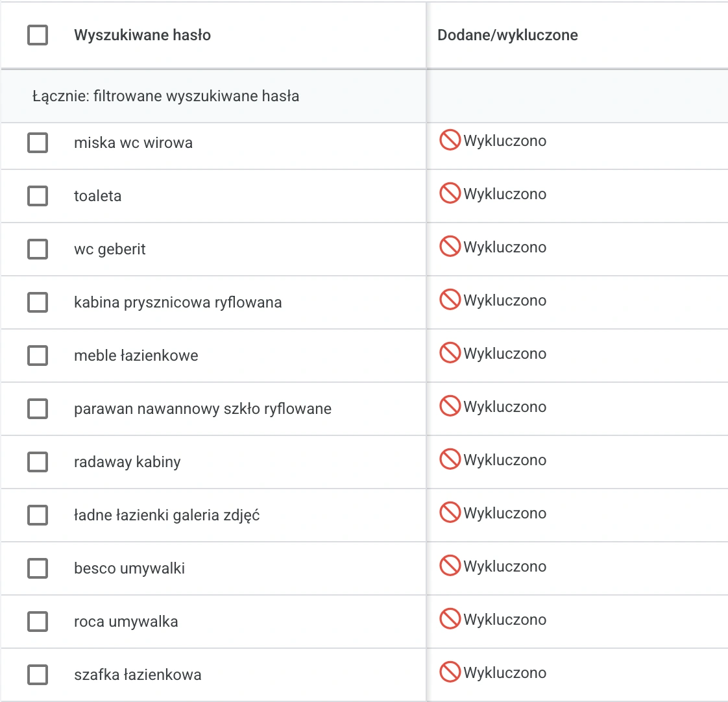Click the red excluded icon beside toaleta
This screenshot has width=728, height=702.
pos(450,193)
